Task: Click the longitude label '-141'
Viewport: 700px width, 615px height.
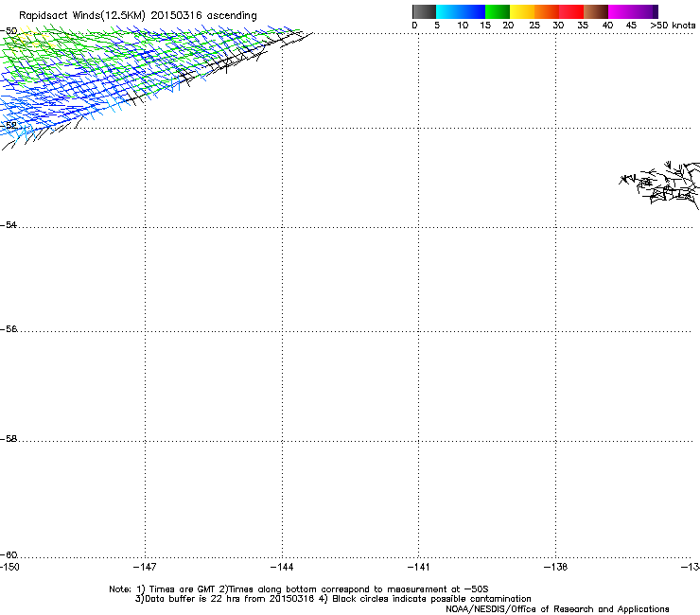Action: pyautogui.click(x=419, y=567)
